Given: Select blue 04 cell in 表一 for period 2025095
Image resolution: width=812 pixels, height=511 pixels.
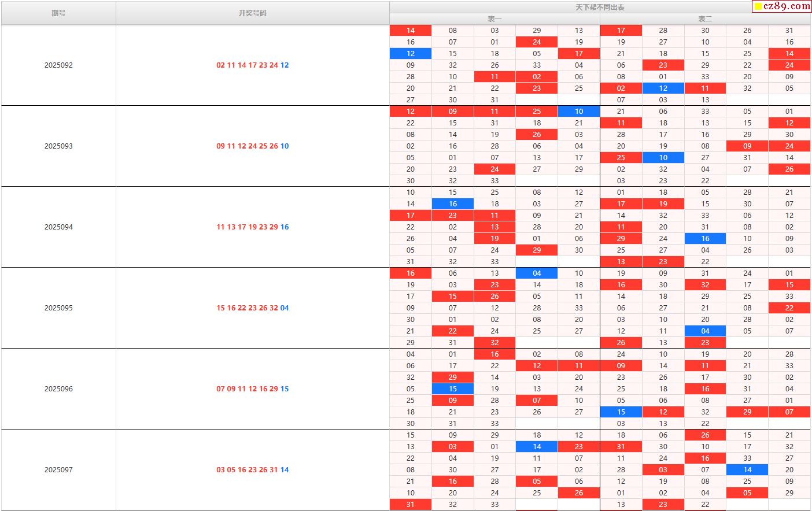Looking at the screenshot, I should pyautogui.click(x=537, y=273).
